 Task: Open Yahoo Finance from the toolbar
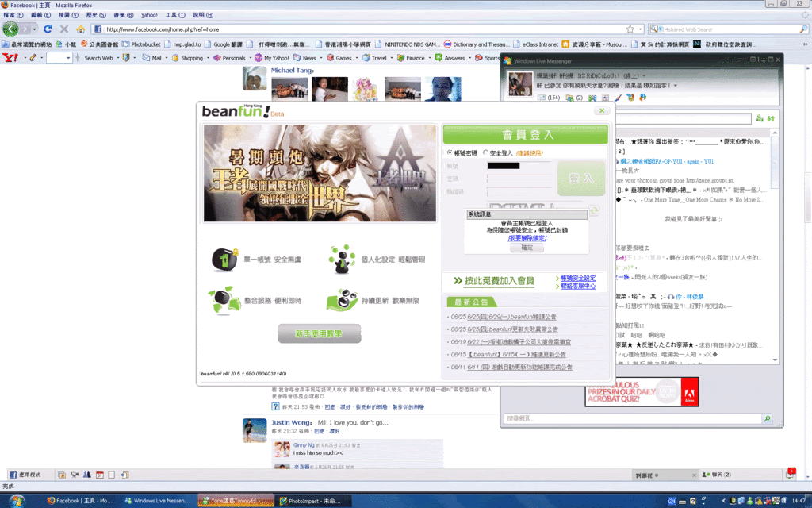[411, 57]
